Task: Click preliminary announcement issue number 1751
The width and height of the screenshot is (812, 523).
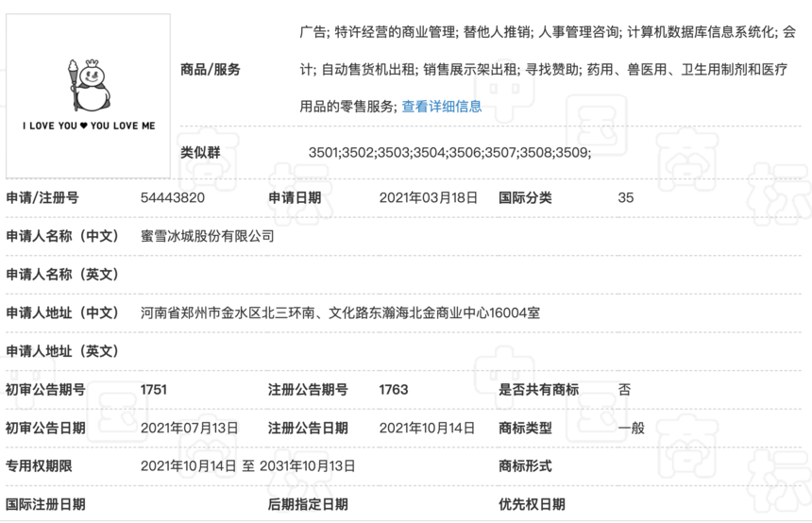Action: pos(153,389)
